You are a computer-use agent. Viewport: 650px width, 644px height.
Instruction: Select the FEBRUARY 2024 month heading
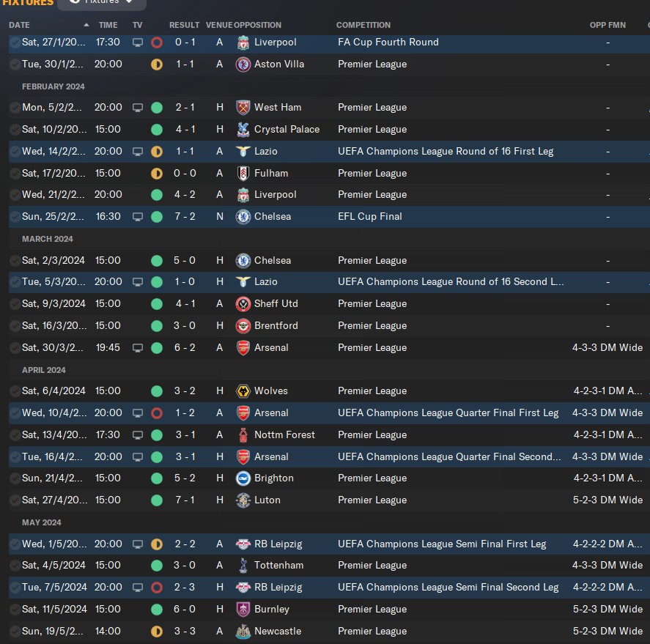click(53, 86)
